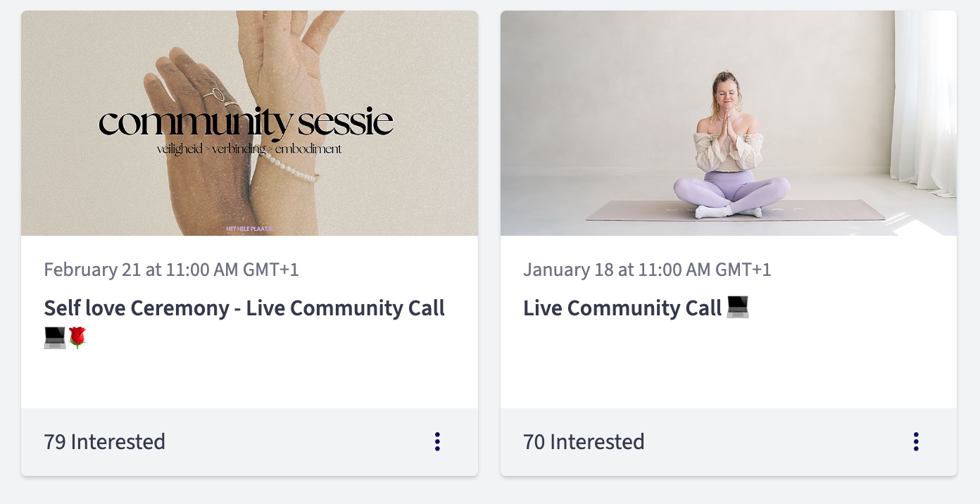Viewport: 980px width, 504px height.
Task: Open the Self love Ceremony event title
Action: pos(244,308)
